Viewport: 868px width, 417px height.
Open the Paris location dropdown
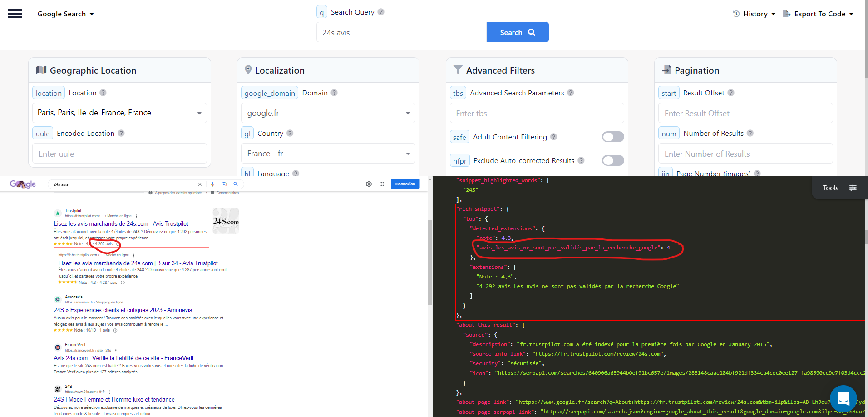(x=199, y=113)
